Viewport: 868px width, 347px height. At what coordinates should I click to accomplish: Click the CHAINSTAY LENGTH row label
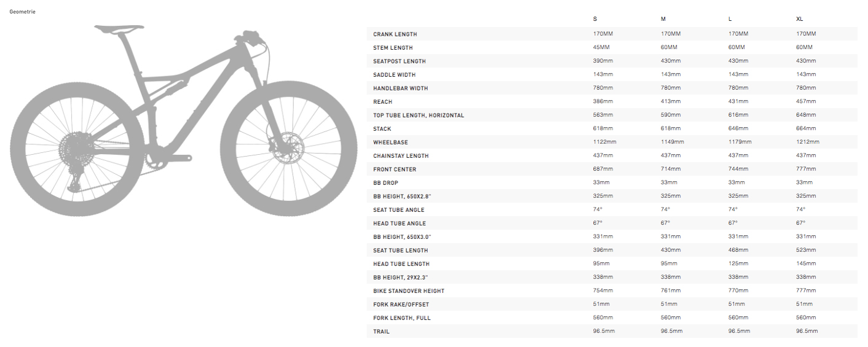[401, 156]
